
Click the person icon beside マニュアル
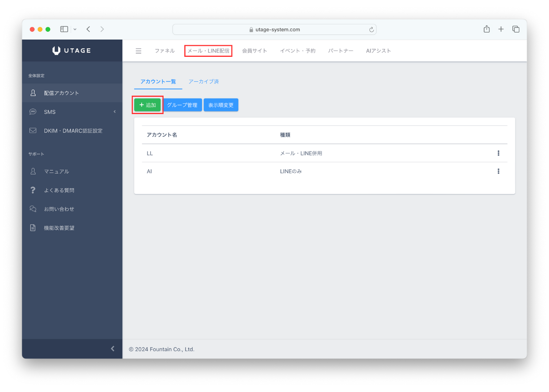pos(33,171)
